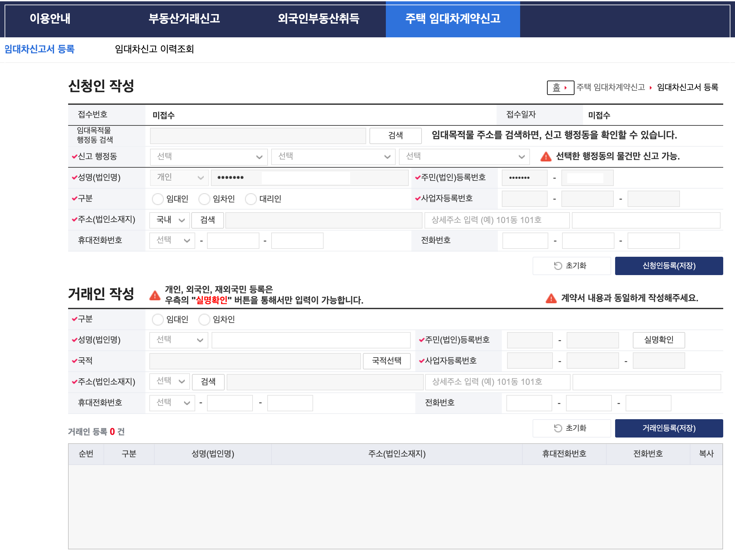Select 대리인 radio option
735x560 pixels.
[x=251, y=199]
